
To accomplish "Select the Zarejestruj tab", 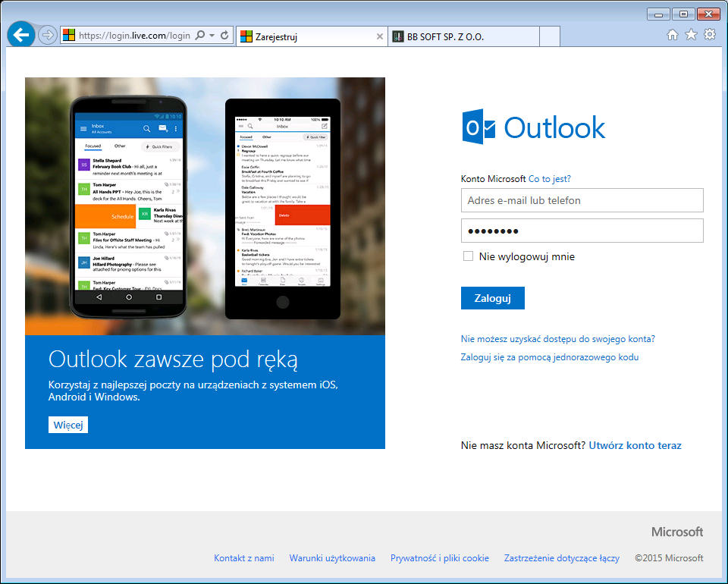I will (x=303, y=36).
